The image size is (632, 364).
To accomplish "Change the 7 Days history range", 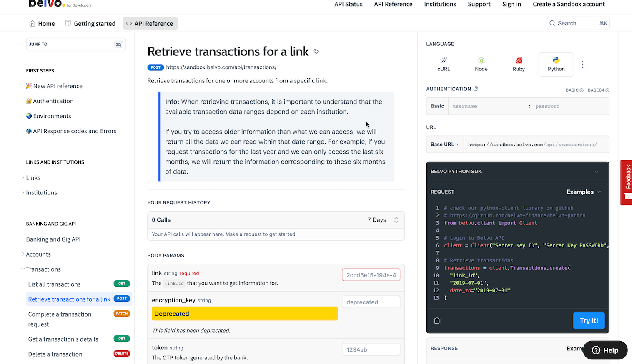I will click(383, 220).
